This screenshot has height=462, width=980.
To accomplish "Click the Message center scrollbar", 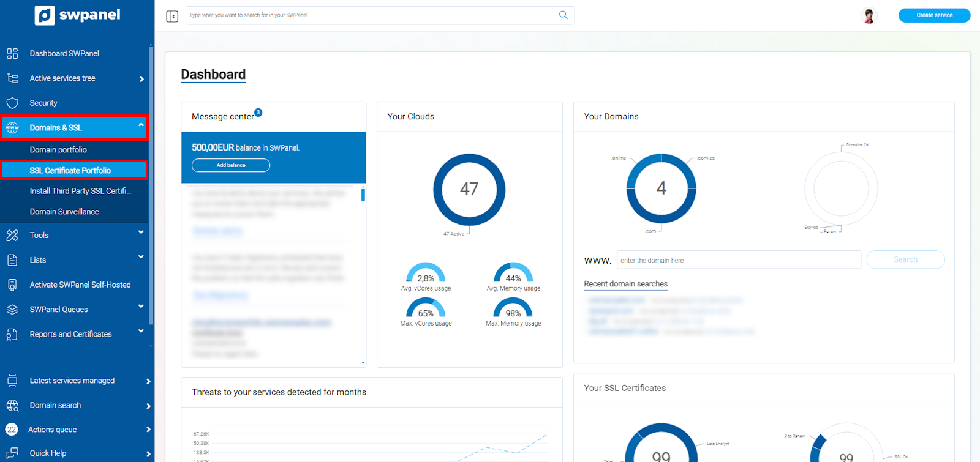I will coord(363,195).
